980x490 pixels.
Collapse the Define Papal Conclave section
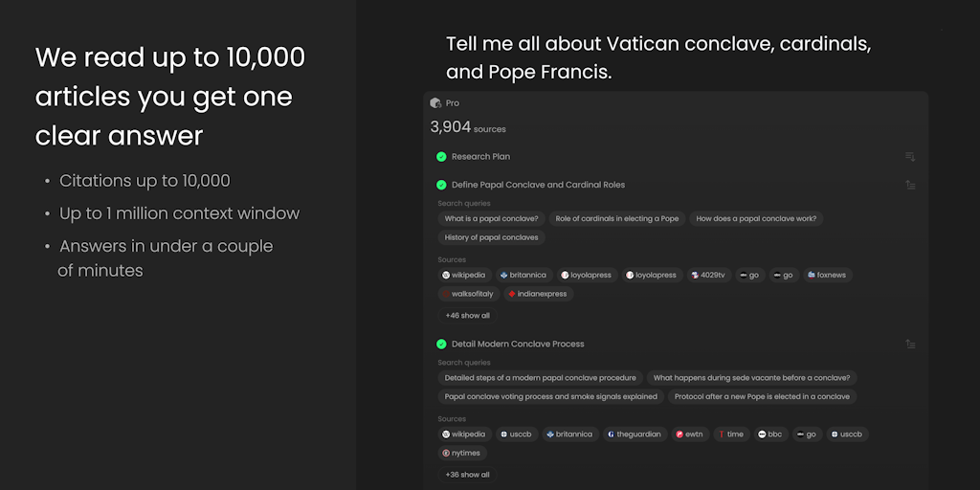pos(910,185)
